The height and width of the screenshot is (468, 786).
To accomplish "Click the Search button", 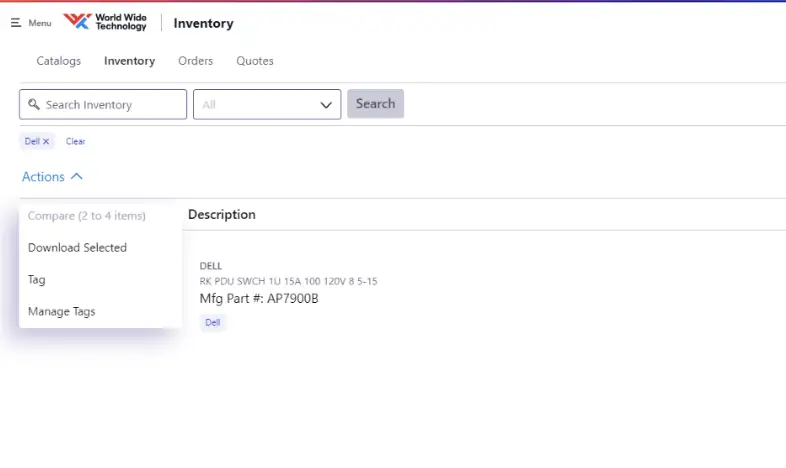I will [375, 104].
